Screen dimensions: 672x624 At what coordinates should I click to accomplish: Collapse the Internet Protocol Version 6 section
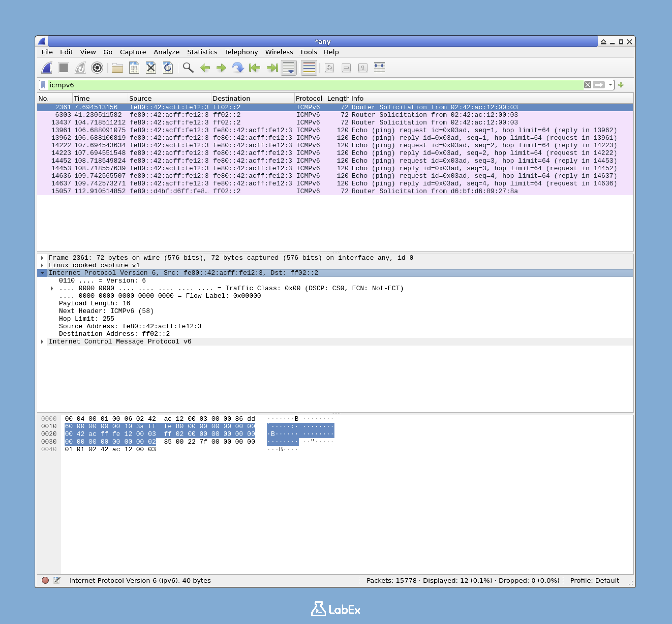point(42,273)
